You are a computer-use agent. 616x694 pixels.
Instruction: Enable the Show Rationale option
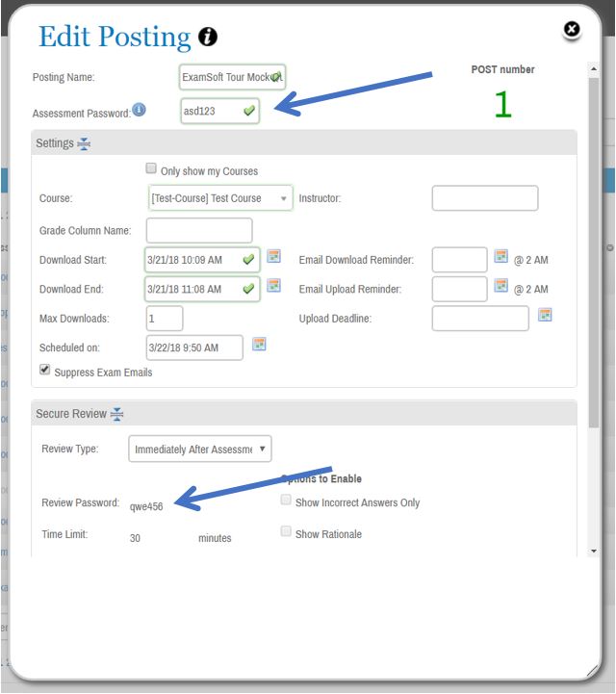click(286, 531)
